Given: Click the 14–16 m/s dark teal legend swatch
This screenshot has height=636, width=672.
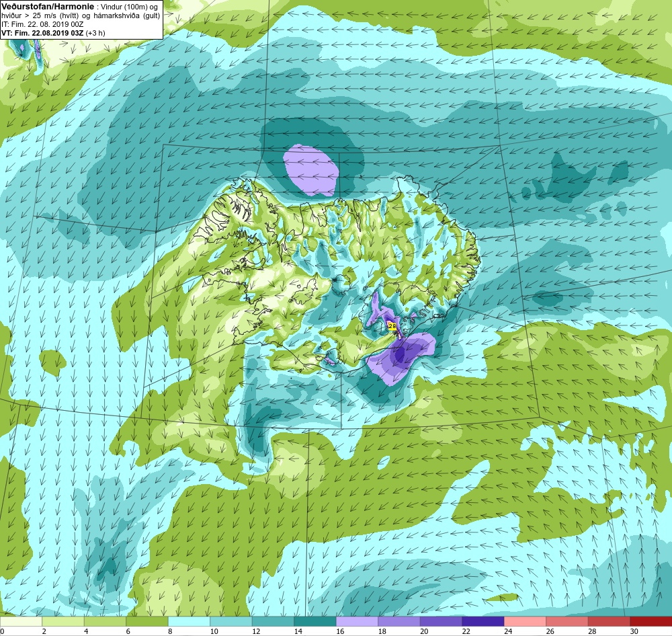Looking at the screenshot, I should tap(315, 621).
